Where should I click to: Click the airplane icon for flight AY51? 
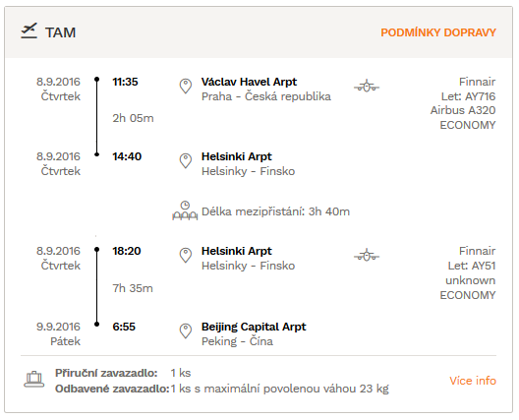coord(367,255)
